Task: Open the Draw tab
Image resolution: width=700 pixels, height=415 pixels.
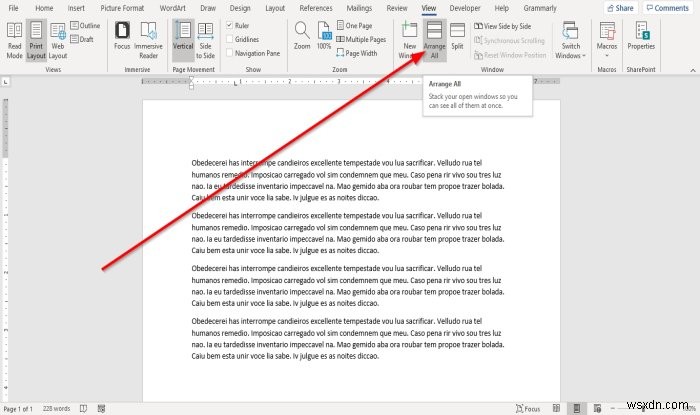Action: pyautogui.click(x=208, y=8)
